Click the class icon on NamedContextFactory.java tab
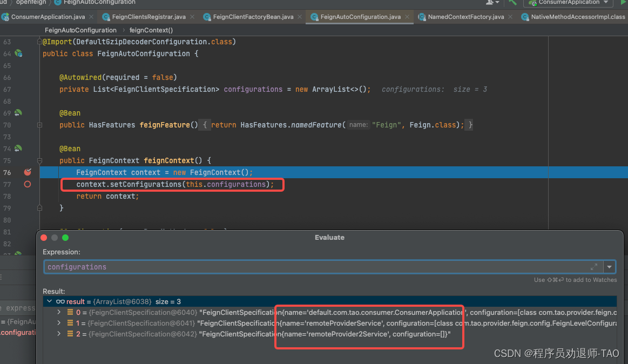 tap(422, 17)
